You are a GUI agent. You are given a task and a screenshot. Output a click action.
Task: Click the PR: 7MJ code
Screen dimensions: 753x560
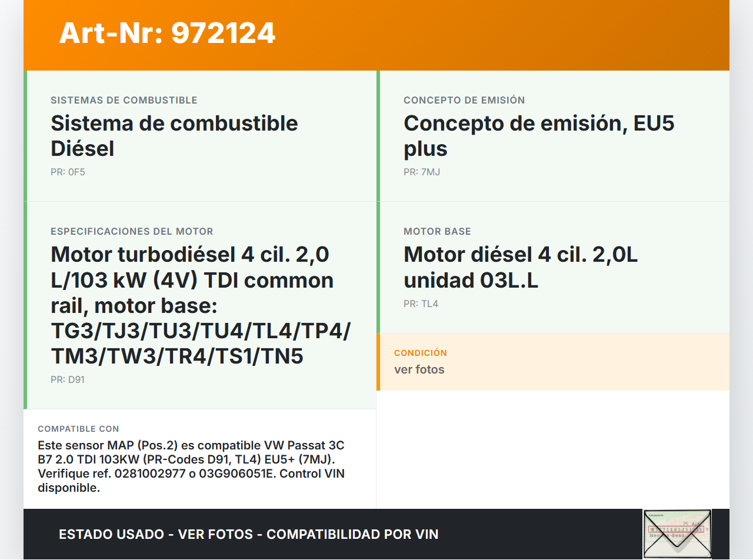click(x=422, y=172)
